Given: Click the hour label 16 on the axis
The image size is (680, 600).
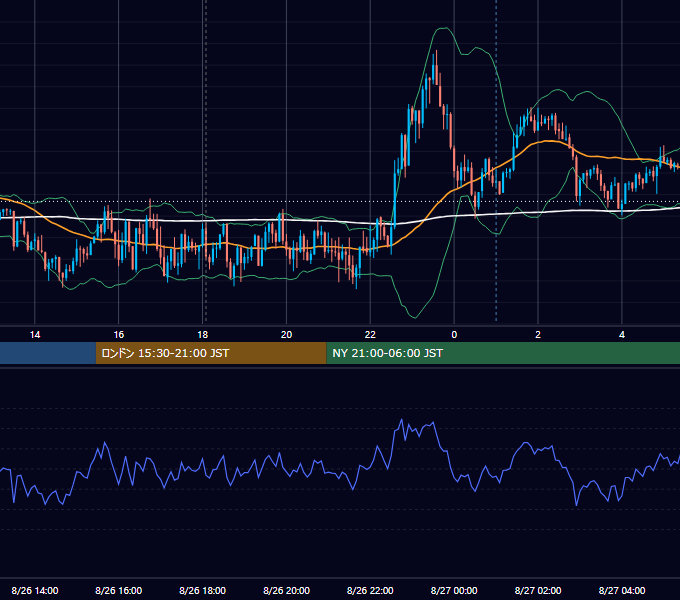Looking at the screenshot, I should [x=118, y=335].
